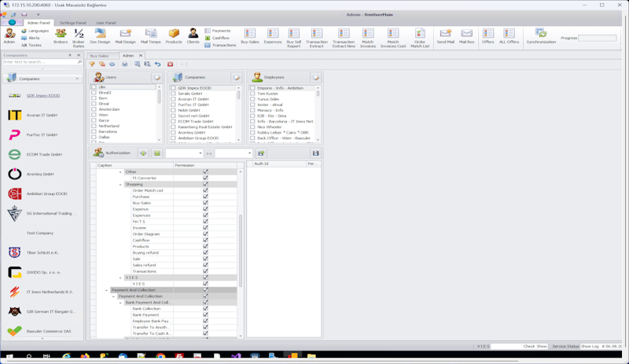Open the Order Match List ribbon icon
Screen dimensions: 629x364
[420, 38]
